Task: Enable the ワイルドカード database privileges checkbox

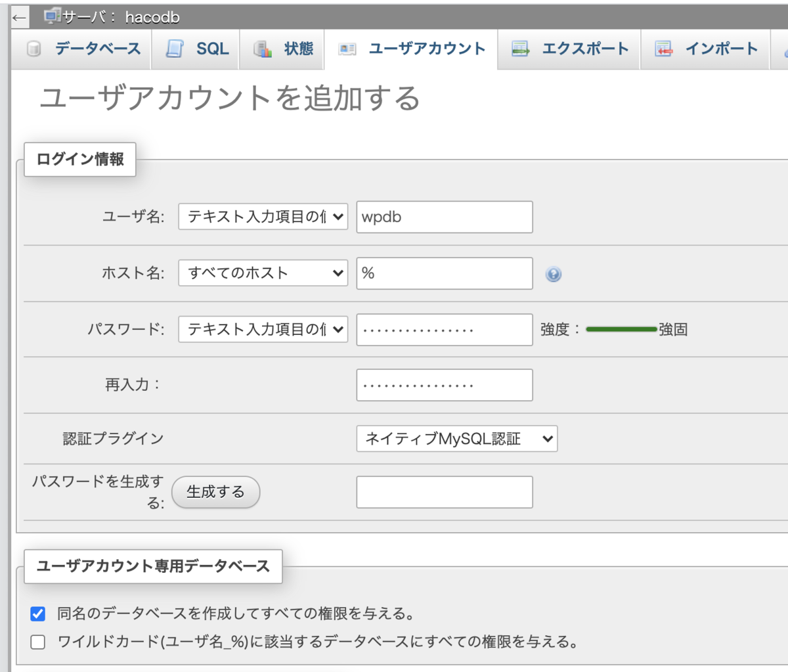Action: (37, 642)
